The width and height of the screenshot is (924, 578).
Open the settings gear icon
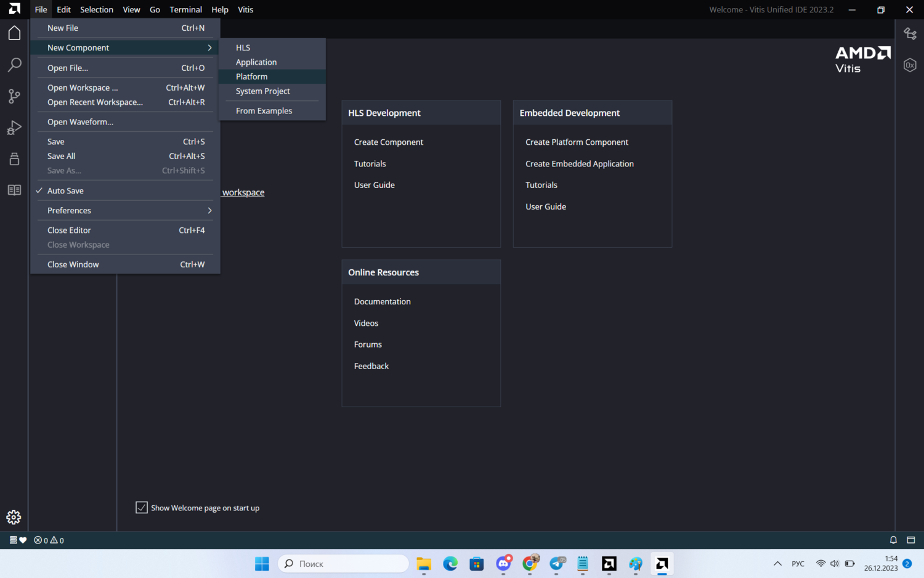[14, 517]
